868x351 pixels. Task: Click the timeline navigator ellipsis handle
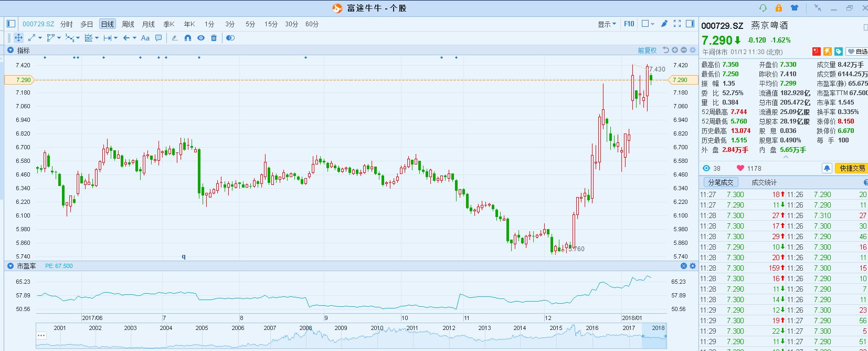coord(41,335)
